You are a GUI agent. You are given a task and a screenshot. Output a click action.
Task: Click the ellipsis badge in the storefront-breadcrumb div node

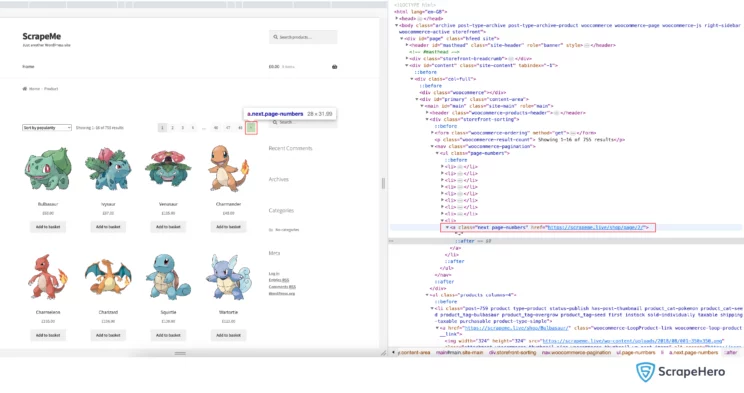(x=511, y=59)
